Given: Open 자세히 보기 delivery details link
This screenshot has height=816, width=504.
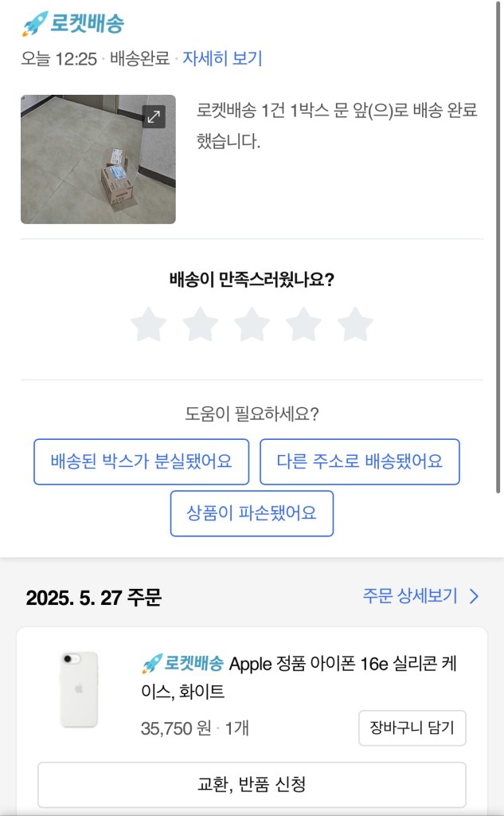Looking at the screenshot, I should tap(222, 58).
